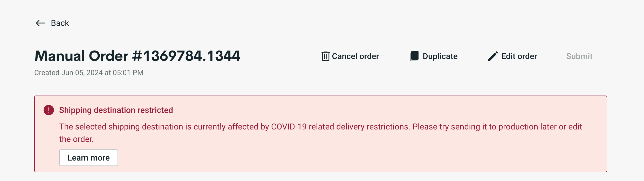This screenshot has width=644, height=181.
Task: Select the order title Manual Order #1369784.1344
Action: tap(138, 55)
